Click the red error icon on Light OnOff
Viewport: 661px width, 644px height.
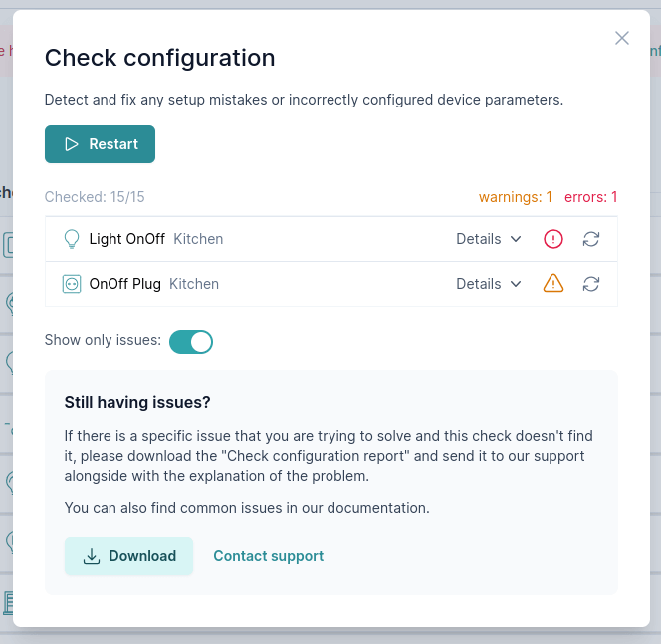click(553, 239)
